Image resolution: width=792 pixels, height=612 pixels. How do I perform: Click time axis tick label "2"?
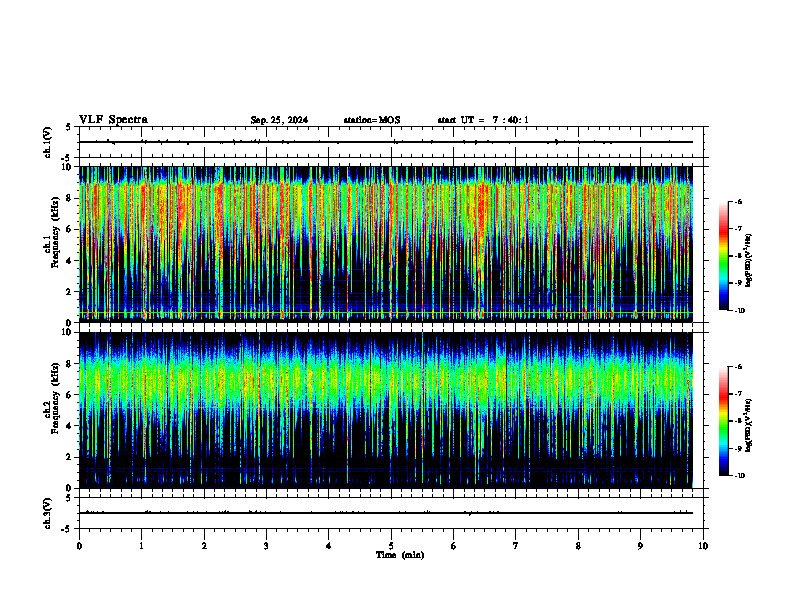(x=204, y=546)
